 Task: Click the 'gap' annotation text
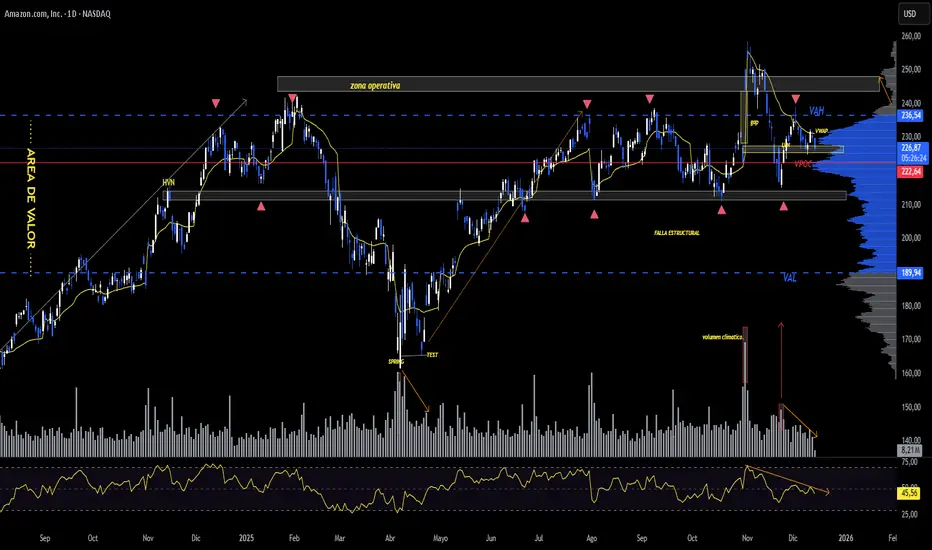tap(754, 122)
